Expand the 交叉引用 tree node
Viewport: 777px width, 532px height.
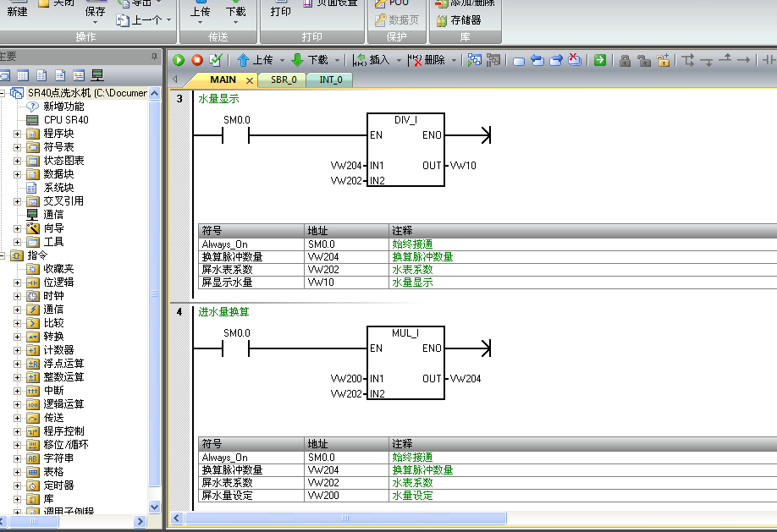[17, 201]
